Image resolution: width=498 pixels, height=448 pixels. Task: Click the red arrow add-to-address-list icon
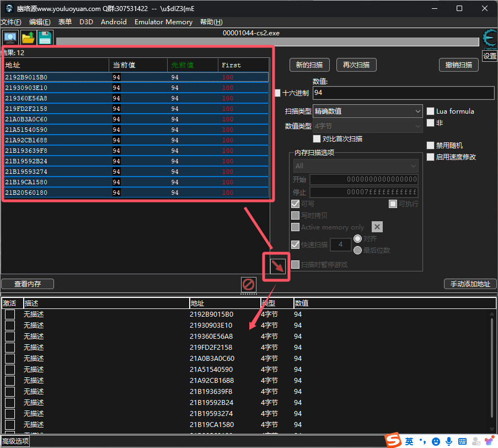pos(279,267)
